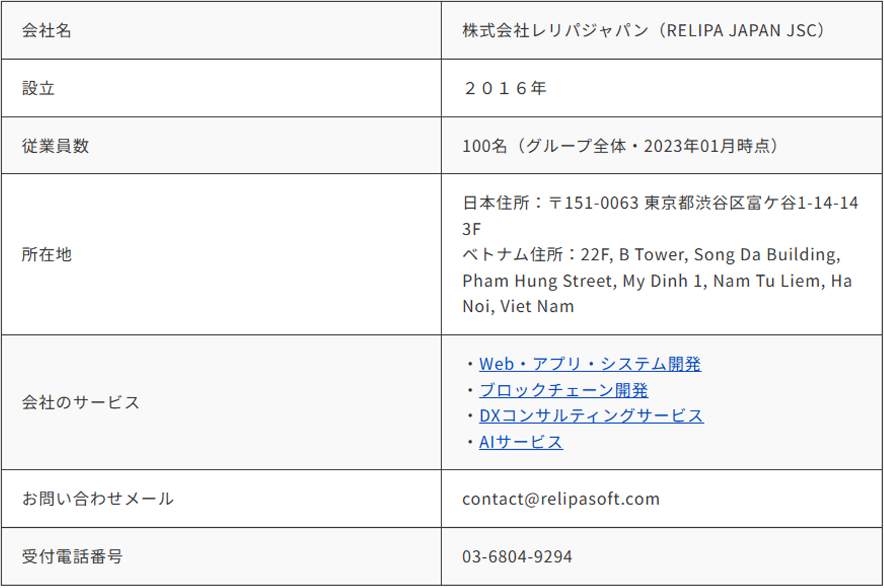Open the ブロックチェーン開発 link
The height and width of the screenshot is (588, 884).
tap(564, 390)
